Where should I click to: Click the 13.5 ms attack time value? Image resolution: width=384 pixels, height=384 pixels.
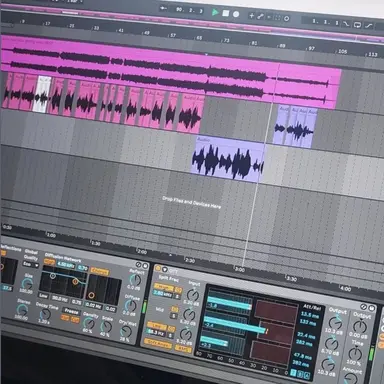tap(310, 314)
